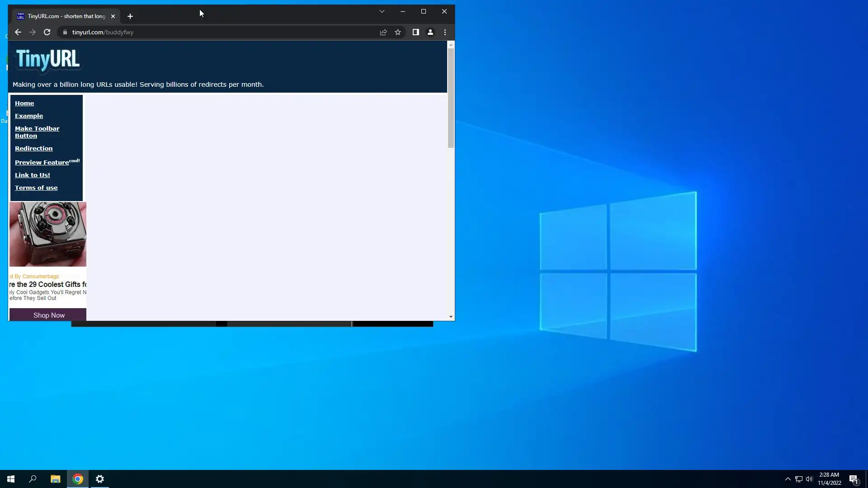This screenshot has width=868, height=488.
Task: Open the Home link in sidebar
Action: click(24, 103)
